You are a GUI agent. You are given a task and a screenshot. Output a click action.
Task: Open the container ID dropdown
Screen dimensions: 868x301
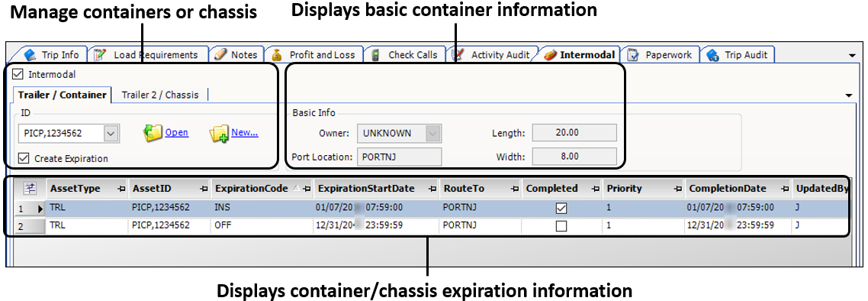(111, 133)
